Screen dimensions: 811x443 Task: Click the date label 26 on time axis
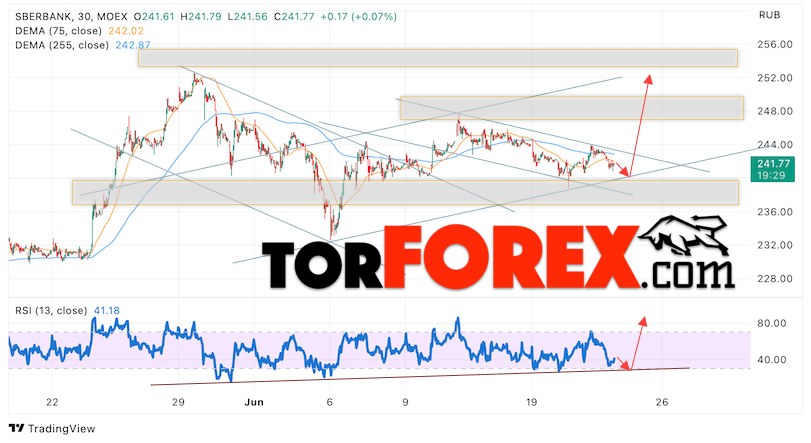pyautogui.click(x=662, y=402)
